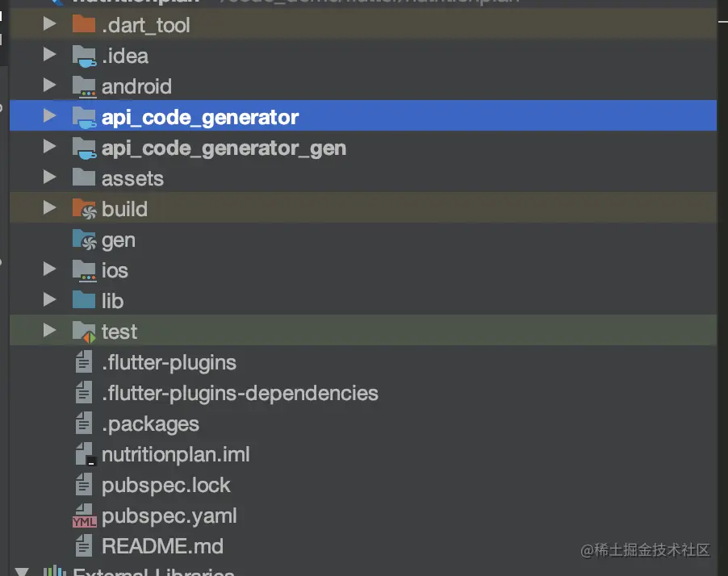Image resolution: width=728 pixels, height=576 pixels.
Task: Select pubspec.lock file
Action: click(x=165, y=486)
